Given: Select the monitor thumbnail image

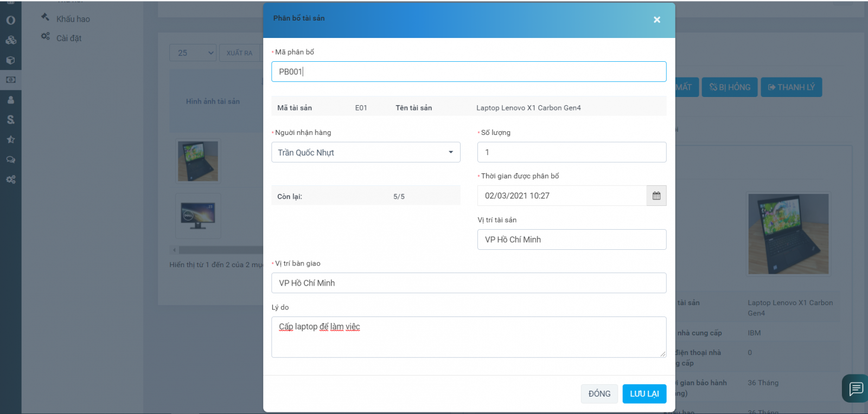Looking at the screenshot, I should pos(198,216).
